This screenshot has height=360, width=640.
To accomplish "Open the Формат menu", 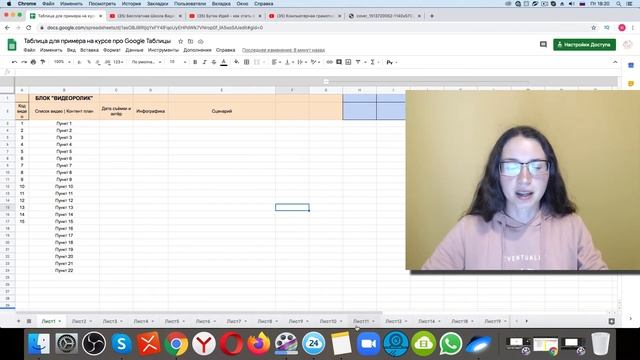I will coord(112,50).
